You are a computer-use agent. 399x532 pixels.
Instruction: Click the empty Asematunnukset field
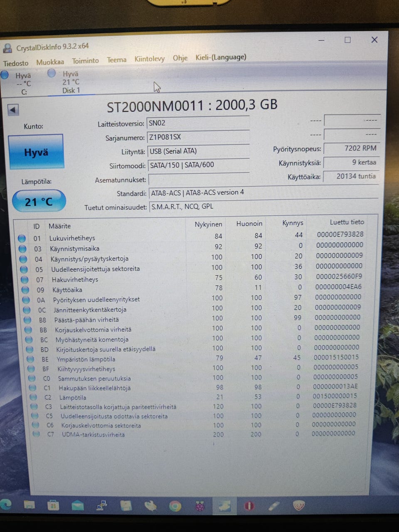coord(199,180)
